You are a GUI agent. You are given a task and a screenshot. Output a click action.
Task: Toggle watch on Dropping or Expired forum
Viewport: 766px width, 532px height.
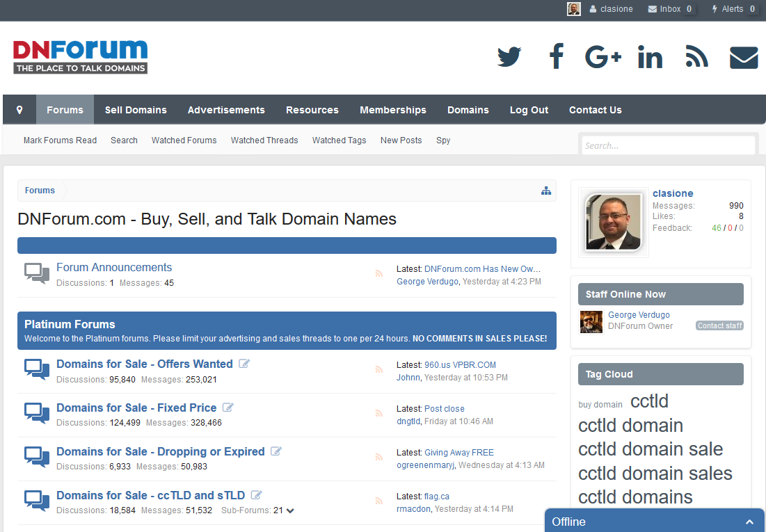276,451
